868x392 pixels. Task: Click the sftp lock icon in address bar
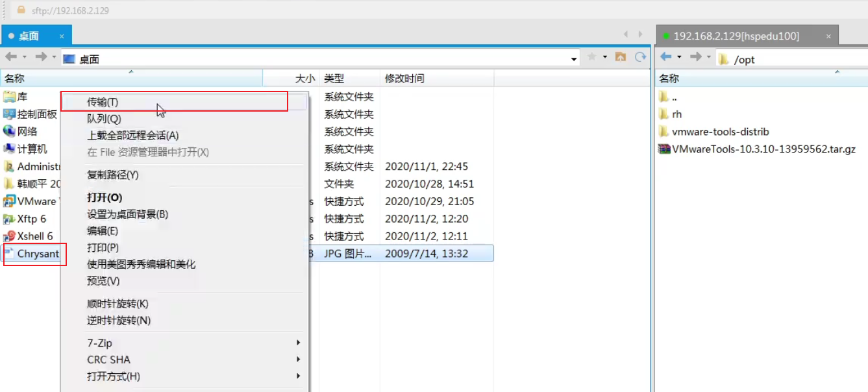21,10
